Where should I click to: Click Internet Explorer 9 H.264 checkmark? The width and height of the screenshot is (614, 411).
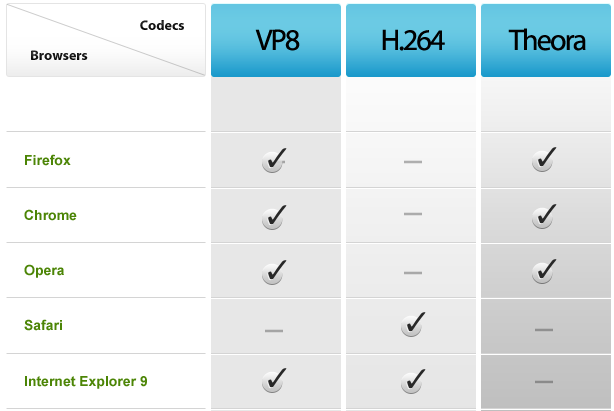413,381
